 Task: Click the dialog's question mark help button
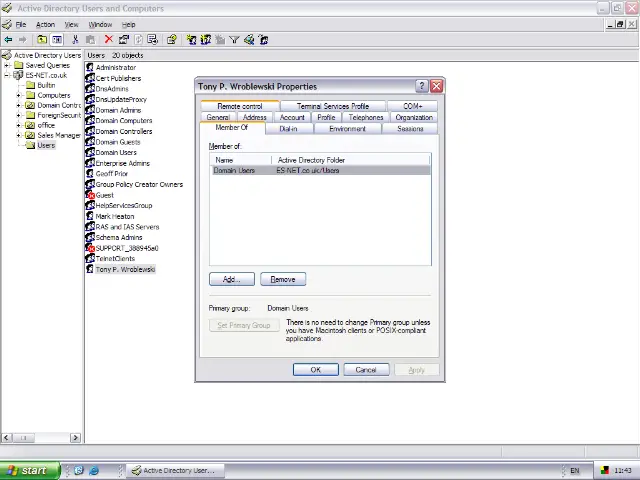421,86
